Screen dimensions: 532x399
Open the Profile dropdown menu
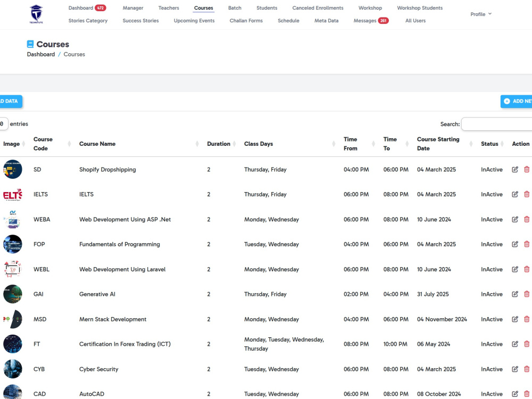click(481, 14)
